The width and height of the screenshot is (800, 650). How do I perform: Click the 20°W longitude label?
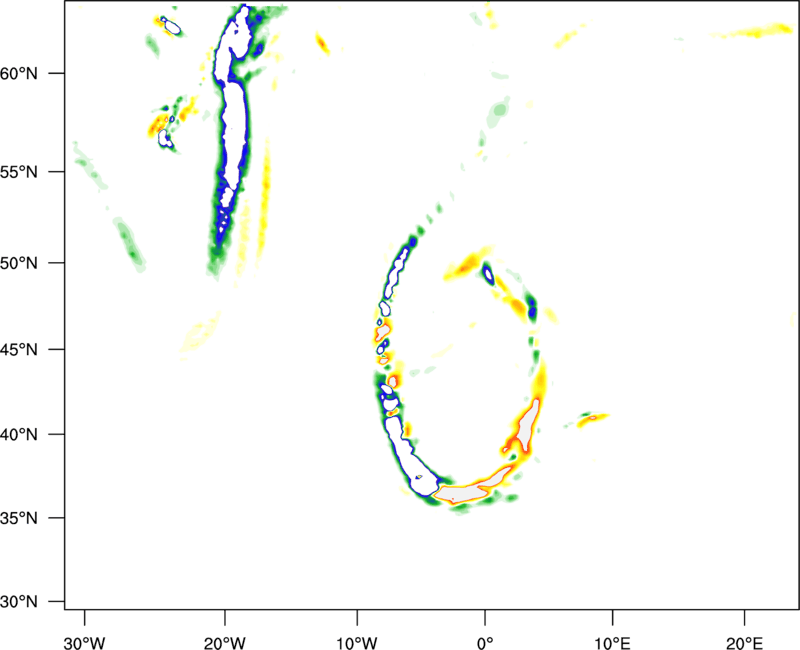coord(224,643)
